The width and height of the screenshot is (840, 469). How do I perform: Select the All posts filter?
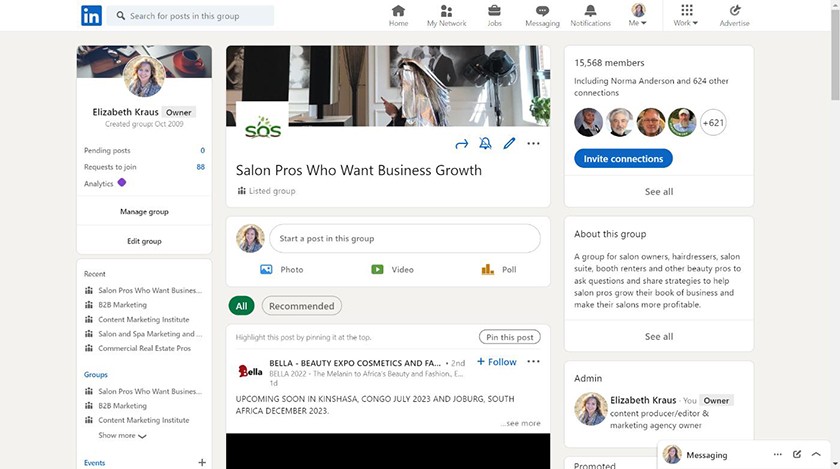coord(241,306)
